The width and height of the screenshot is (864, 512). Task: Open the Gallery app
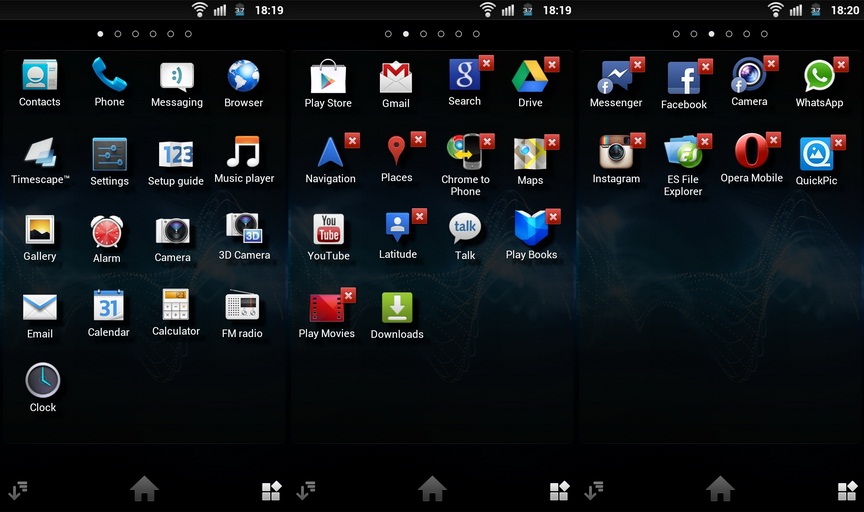(39, 229)
